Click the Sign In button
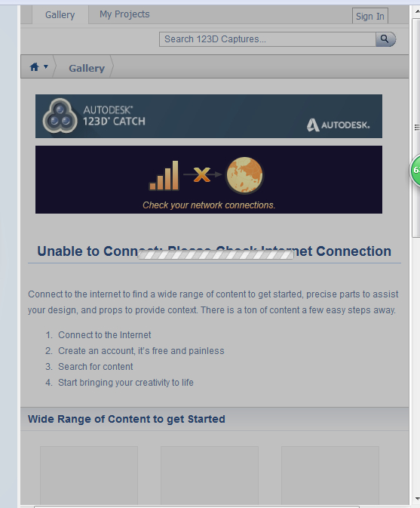 pos(370,16)
